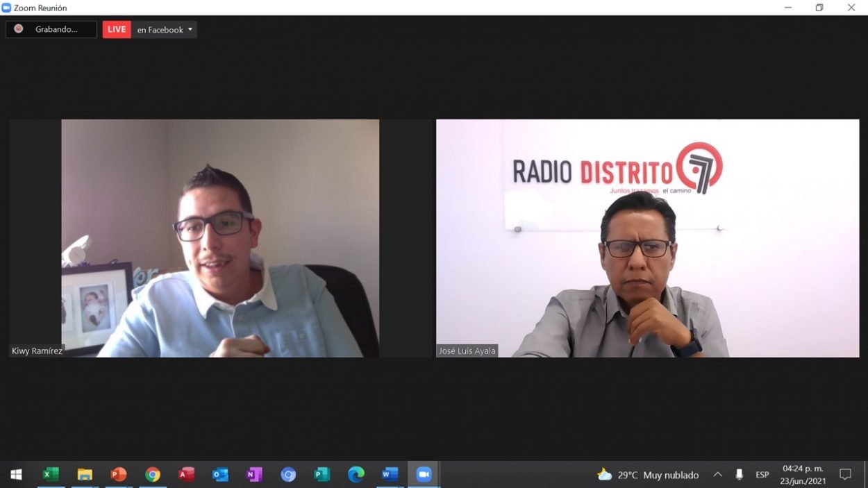This screenshot has width=868, height=488.
Task: Show hidden system tray icons
Action: coord(718,475)
